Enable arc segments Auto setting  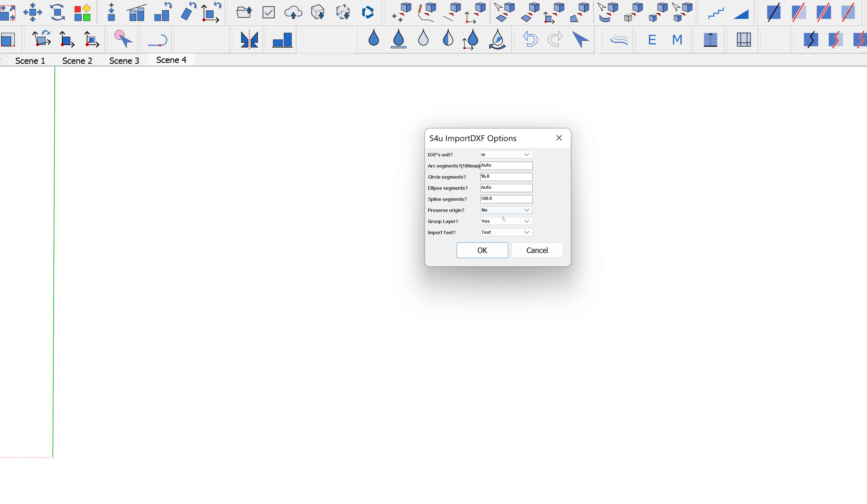tap(506, 165)
